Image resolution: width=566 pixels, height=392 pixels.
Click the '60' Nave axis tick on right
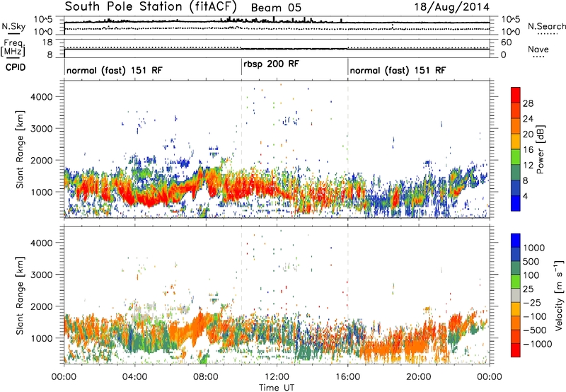point(507,42)
